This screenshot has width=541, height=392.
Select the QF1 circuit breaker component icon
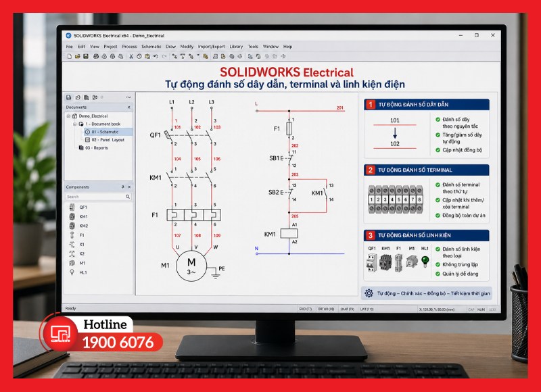[x=72, y=207]
